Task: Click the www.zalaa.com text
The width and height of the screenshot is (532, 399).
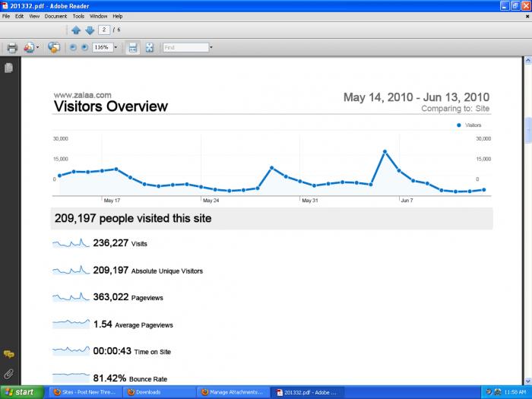Action: pos(82,95)
